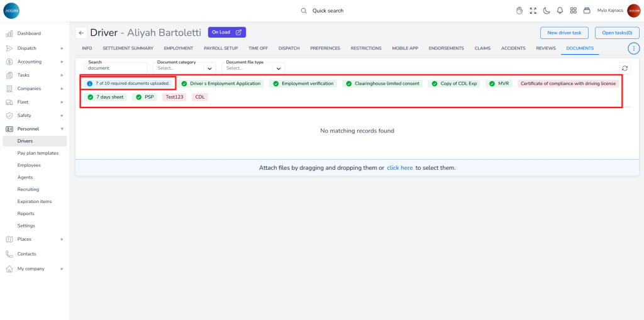Click the hand icon in top bar
This screenshot has height=320, width=644.
click(519, 11)
